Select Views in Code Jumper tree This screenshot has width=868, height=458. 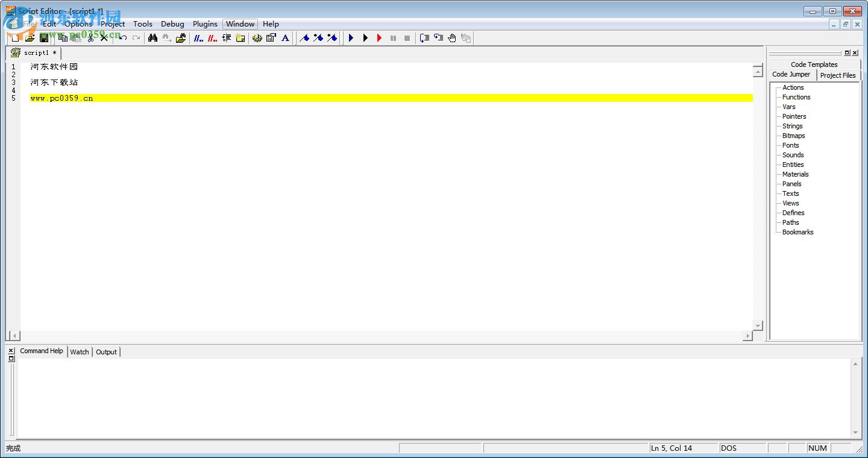791,203
